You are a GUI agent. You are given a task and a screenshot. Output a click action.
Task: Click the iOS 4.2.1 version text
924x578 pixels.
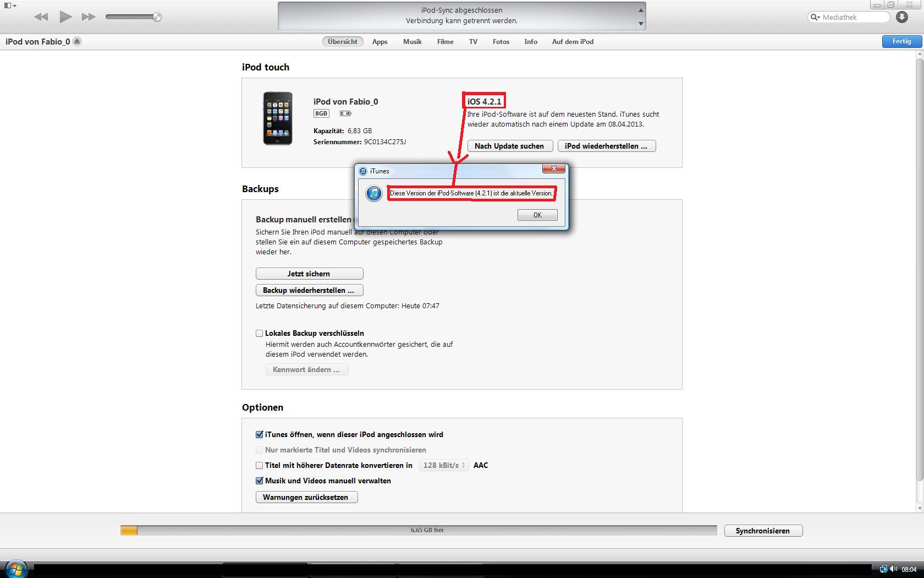pyautogui.click(x=485, y=101)
